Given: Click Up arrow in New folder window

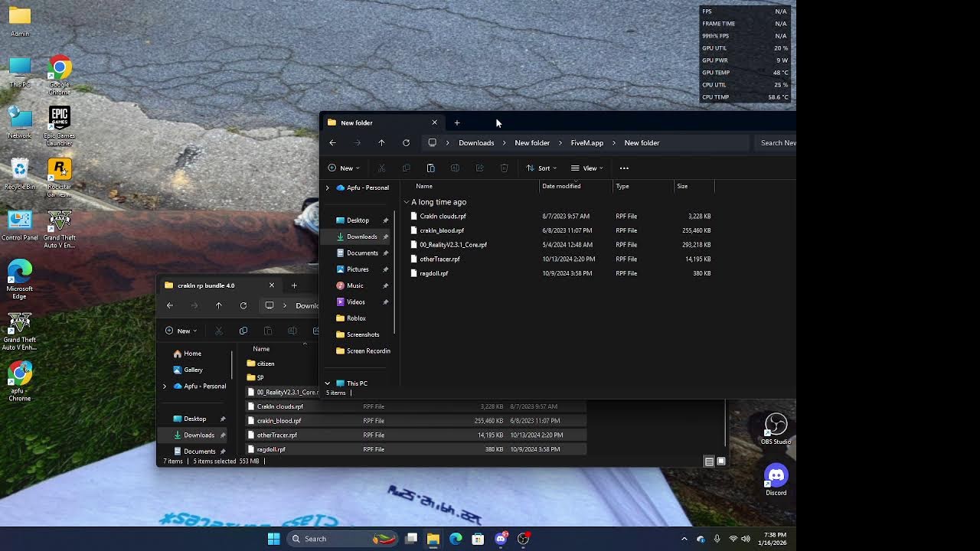Looking at the screenshot, I should pos(381,142).
